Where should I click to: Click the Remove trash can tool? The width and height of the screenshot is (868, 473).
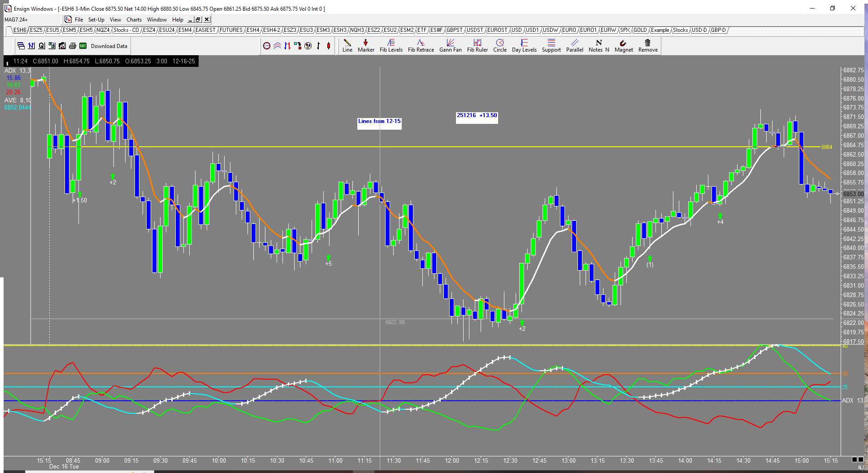pyautogui.click(x=648, y=45)
